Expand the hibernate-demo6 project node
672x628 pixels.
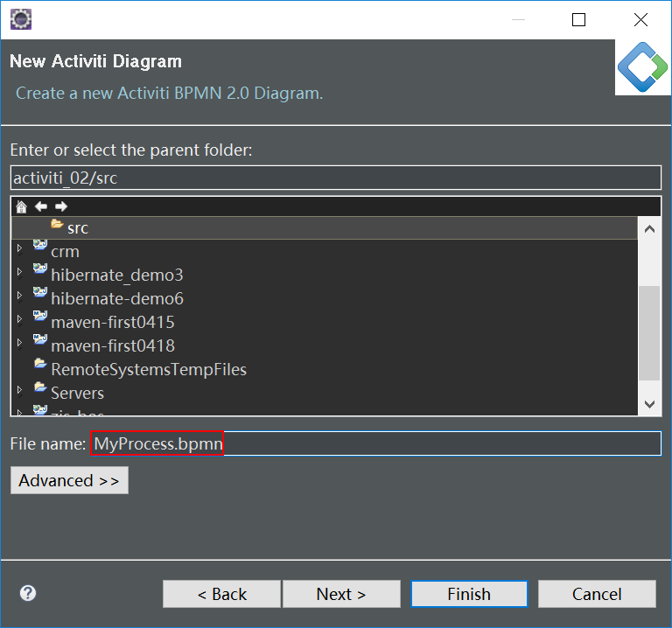(19, 296)
